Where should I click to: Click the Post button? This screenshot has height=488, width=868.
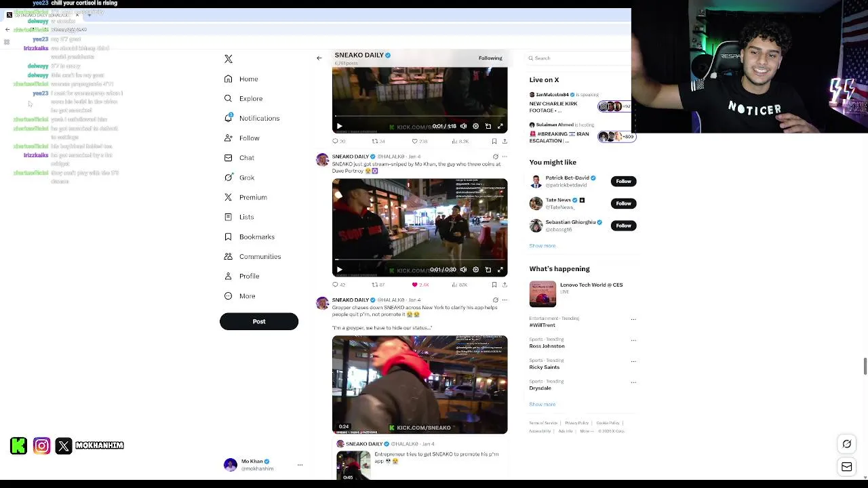pos(259,321)
